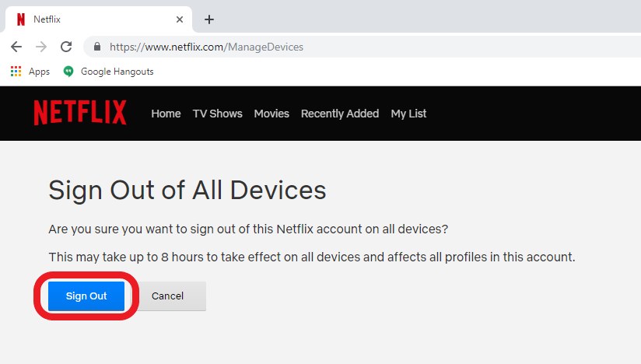This screenshot has width=641, height=364.
Task: Close the Netflix browser tab
Action: (180, 19)
